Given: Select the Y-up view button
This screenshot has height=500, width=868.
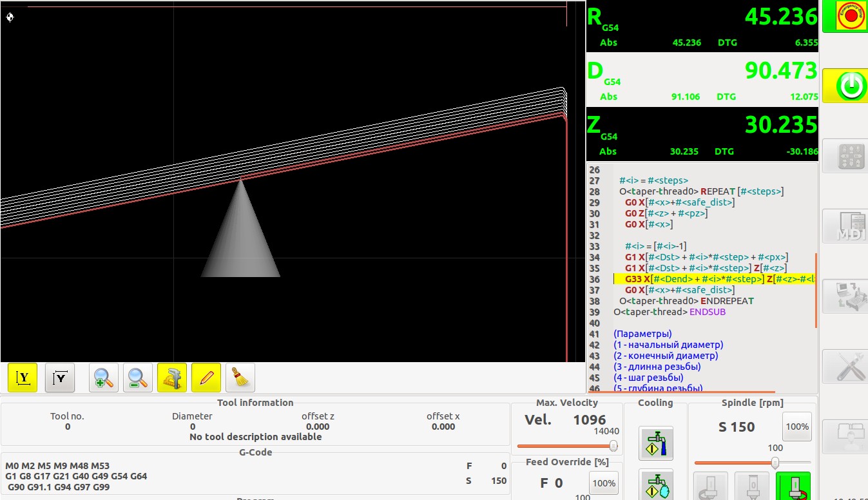Looking at the screenshot, I should pyautogui.click(x=23, y=378).
